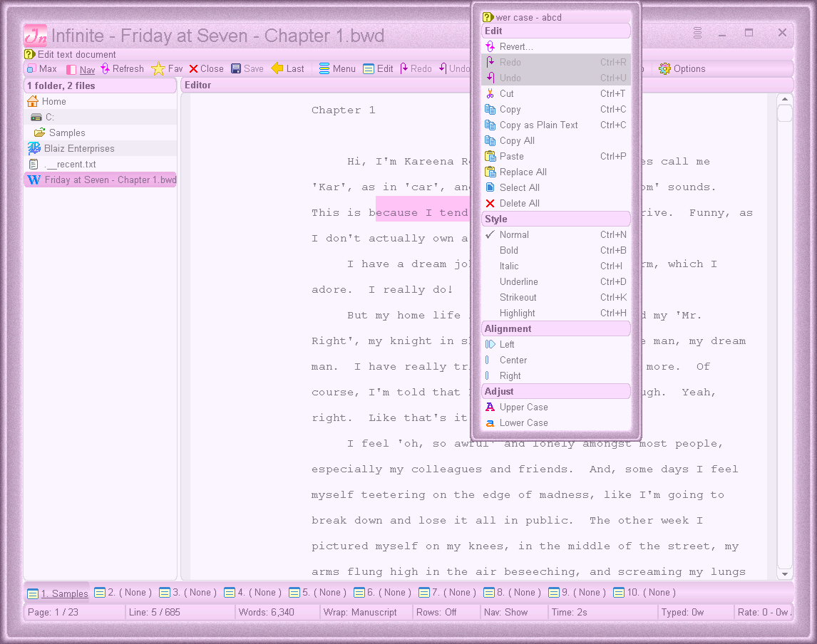The width and height of the screenshot is (817, 644).
Task: Choose Replace All menu entry
Action: 556,172
